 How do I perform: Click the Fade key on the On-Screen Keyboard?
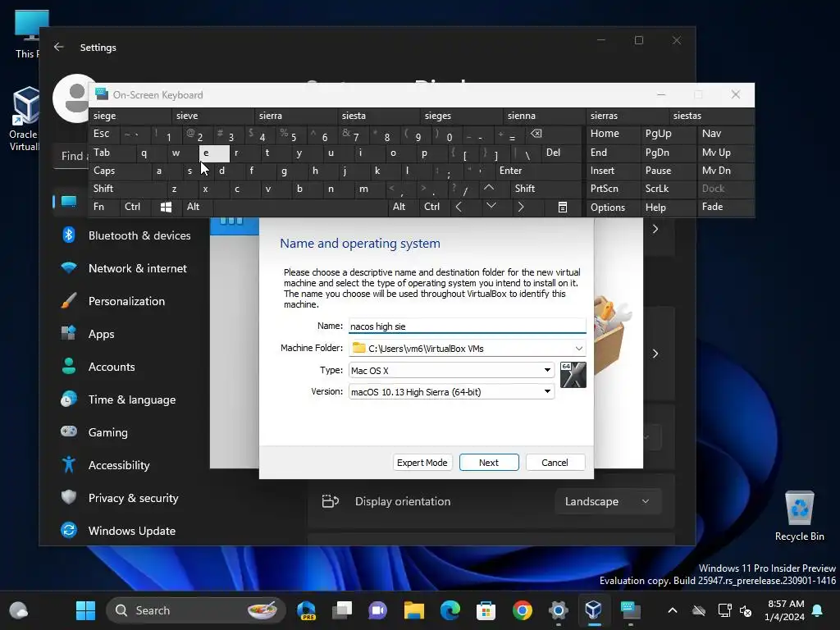[725, 207]
